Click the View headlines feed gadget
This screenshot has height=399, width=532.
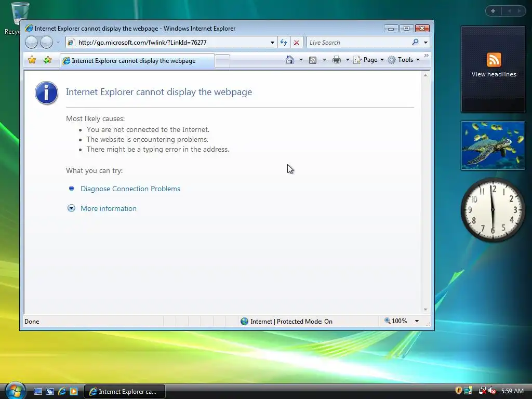[494, 69]
